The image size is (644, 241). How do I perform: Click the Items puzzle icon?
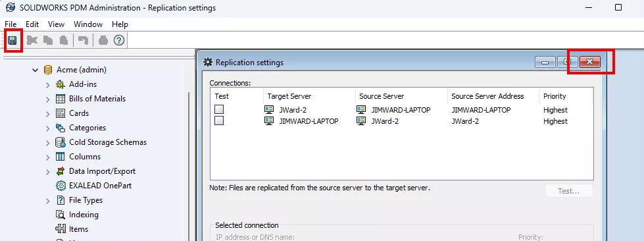point(61,229)
